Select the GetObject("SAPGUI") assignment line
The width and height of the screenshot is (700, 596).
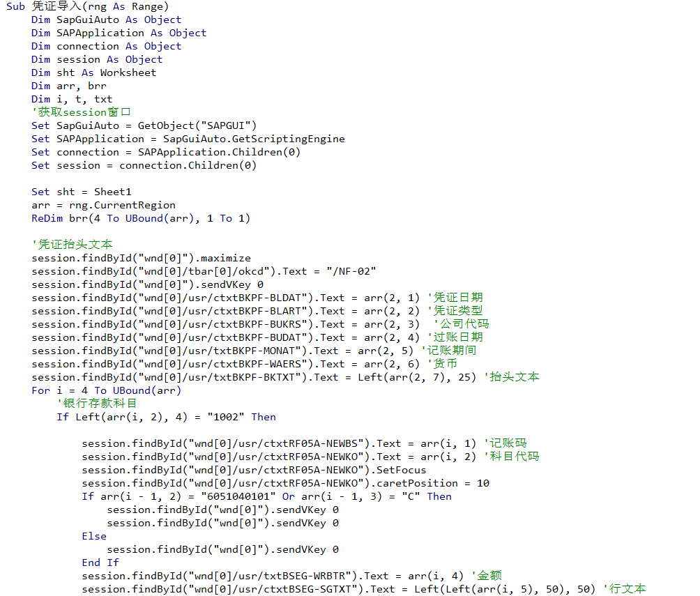click(144, 126)
